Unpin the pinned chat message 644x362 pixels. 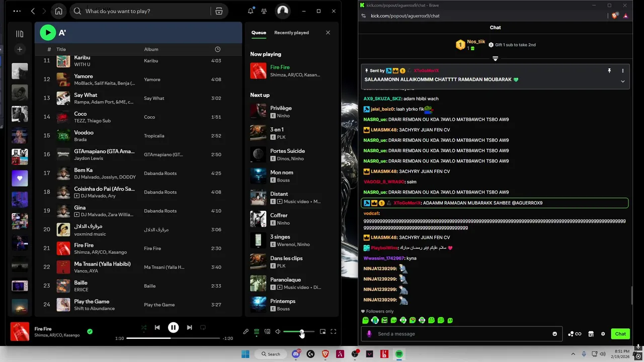pos(609,71)
